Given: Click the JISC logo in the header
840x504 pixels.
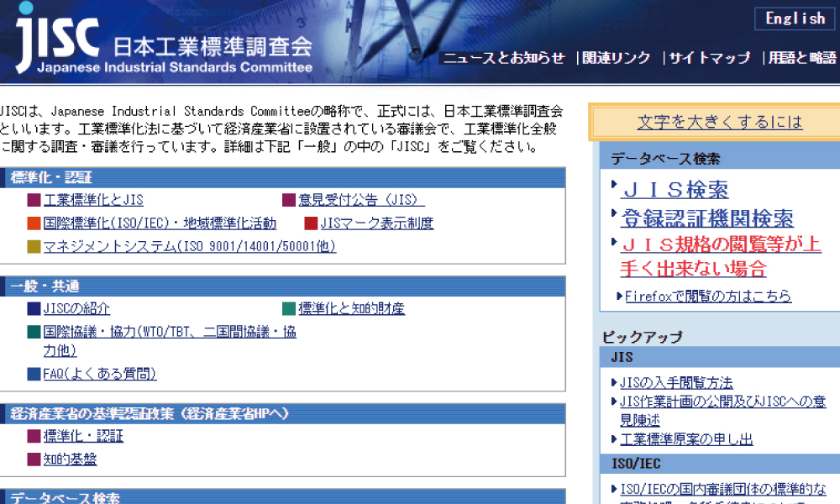Looking at the screenshot, I should 58,36.
